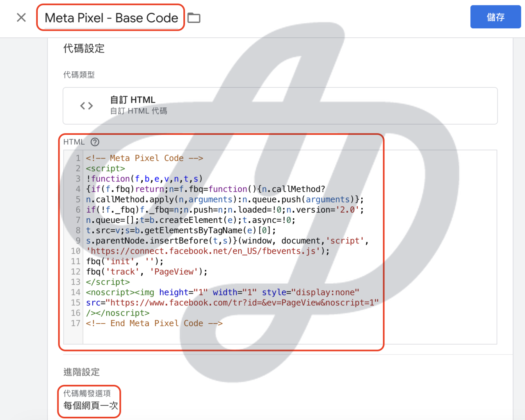525x420 pixels.
Task: Click the folder icon beside the tag name
Action: pyautogui.click(x=194, y=18)
